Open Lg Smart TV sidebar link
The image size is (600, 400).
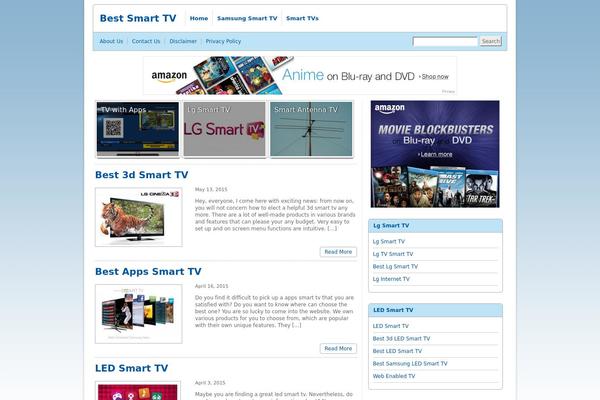(x=389, y=242)
